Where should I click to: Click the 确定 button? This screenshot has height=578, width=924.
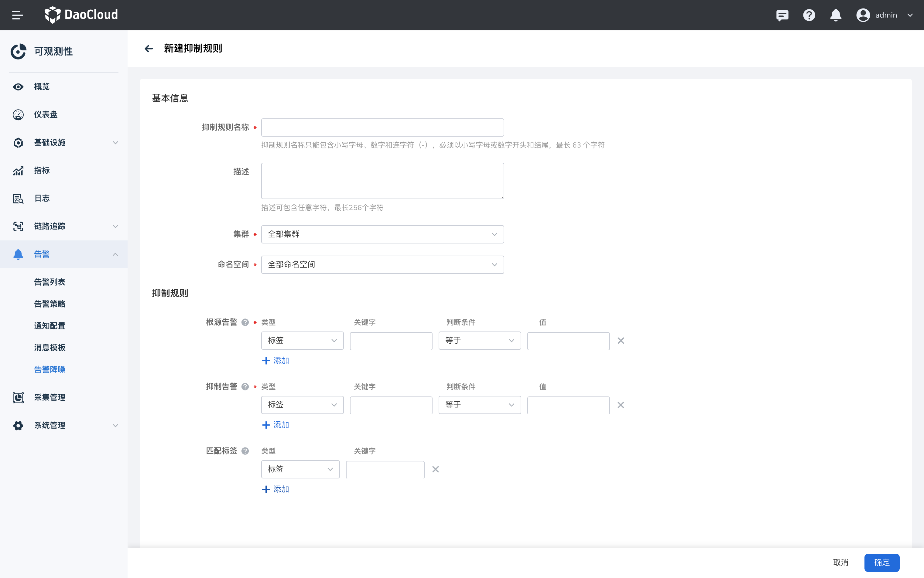(x=881, y=562)
